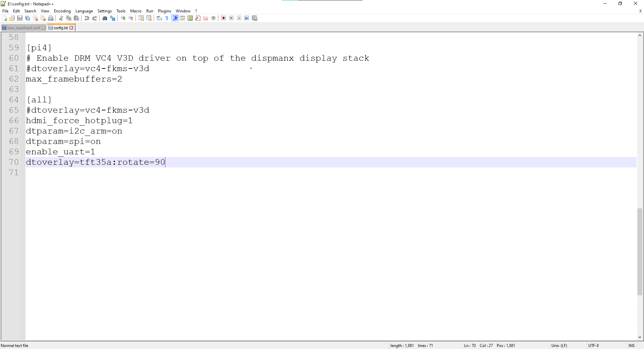Click the UTF-8 encoding status entry
Image resolution: width=644 pixels, height=349 pixels.
pos(593,346)
